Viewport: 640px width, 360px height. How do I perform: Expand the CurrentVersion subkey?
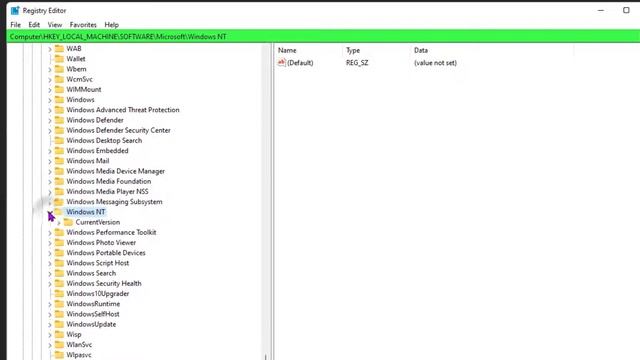tap(59, 222)
